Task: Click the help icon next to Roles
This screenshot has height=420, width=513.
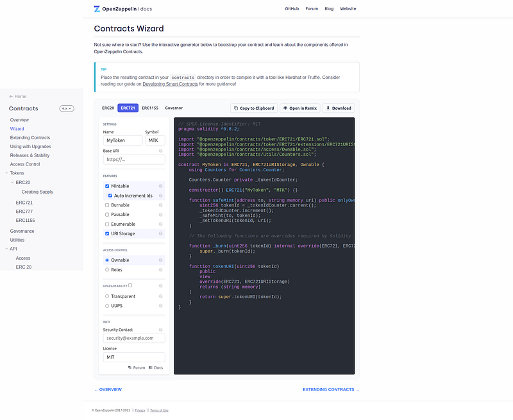Action: pos(160,270)
